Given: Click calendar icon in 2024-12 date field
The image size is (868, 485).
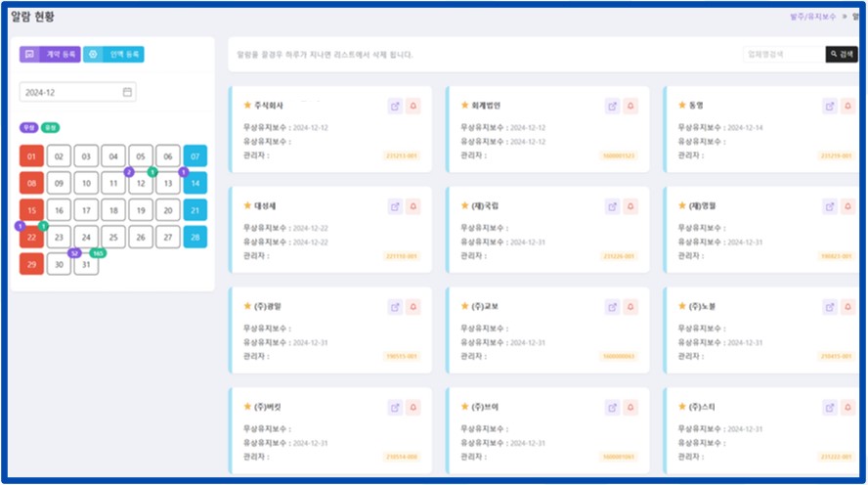Looking at the screenshot, I should (127, 92).
